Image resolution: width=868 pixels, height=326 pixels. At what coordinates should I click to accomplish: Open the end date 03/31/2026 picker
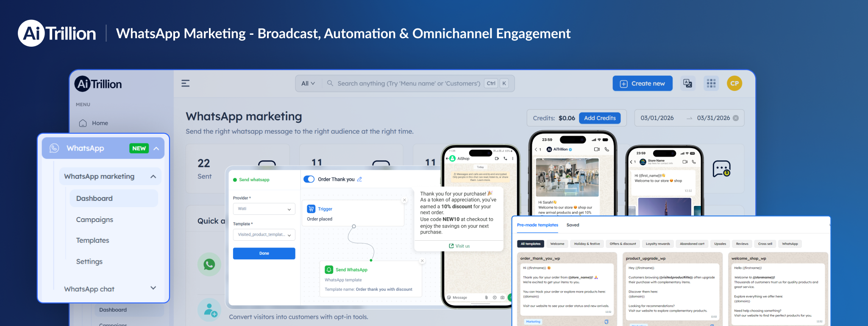click(x=713, y=118)
